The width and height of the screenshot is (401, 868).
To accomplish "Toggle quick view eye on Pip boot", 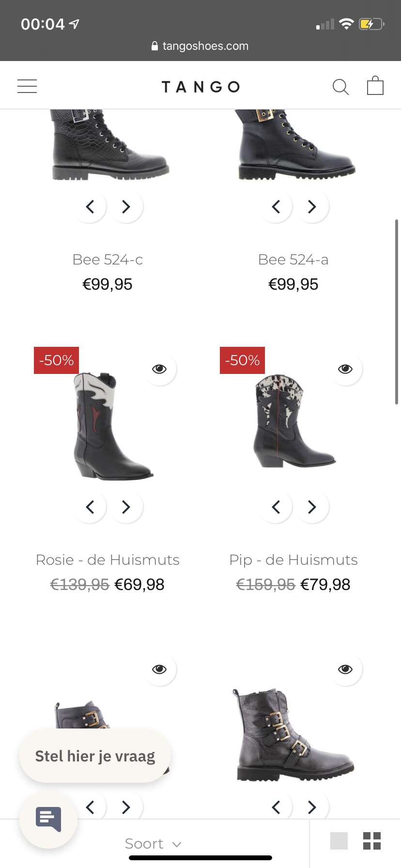I will (x=345, y=369).
